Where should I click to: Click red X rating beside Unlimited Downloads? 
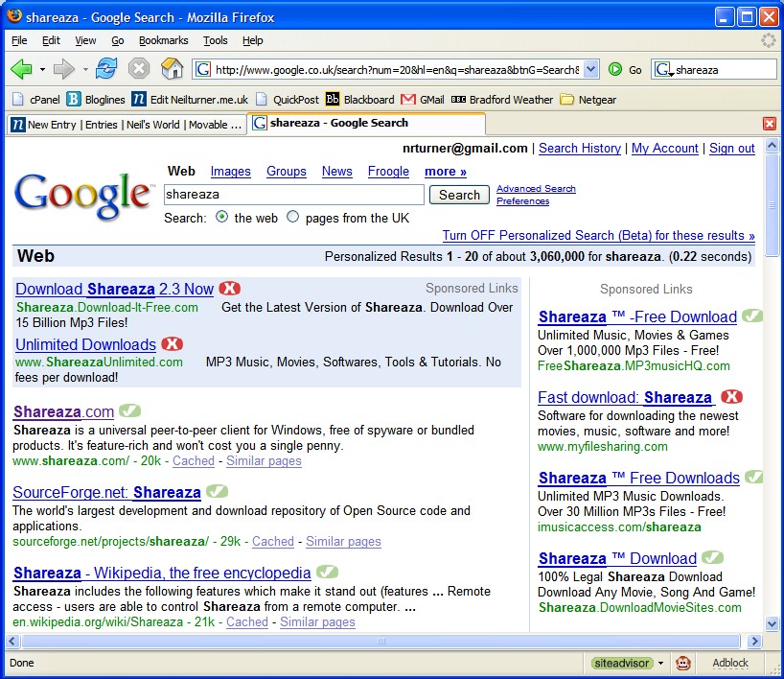pos(173,343)
